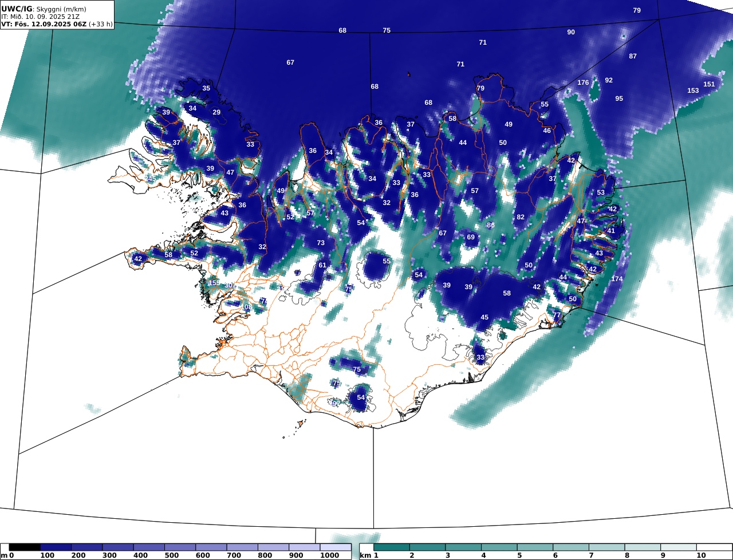Select visibility value 61 on the map

[322, 265]
